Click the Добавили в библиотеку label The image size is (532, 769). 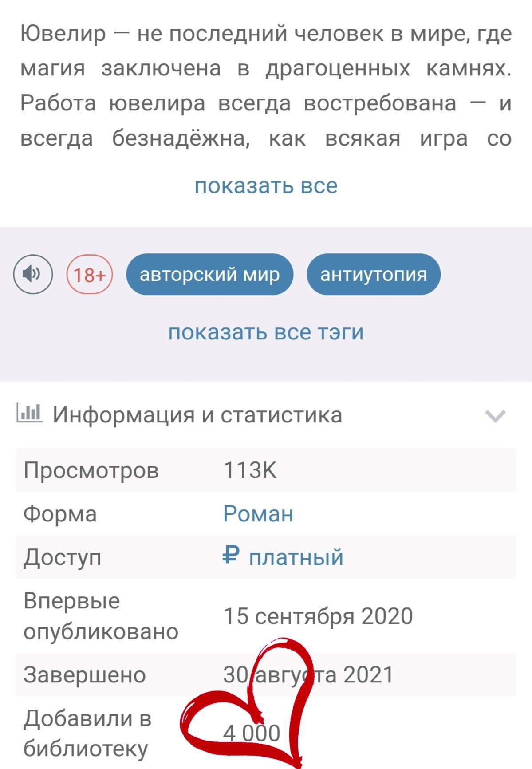[87, 733]
